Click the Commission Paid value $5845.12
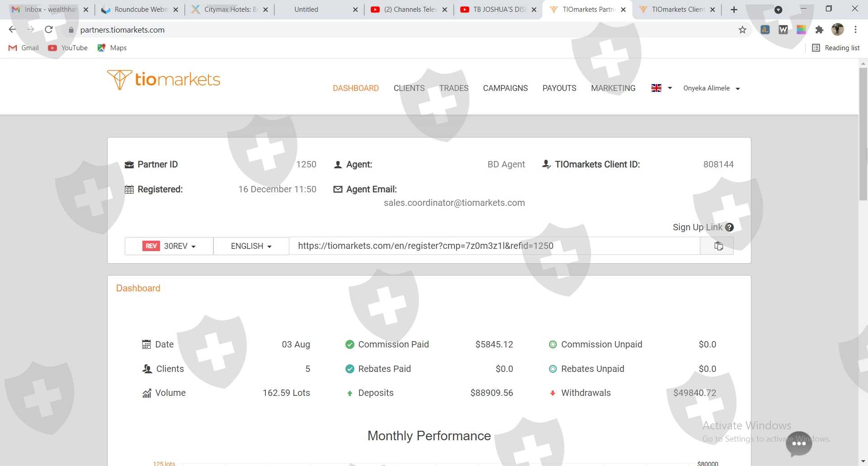The image size is (868, 466). pyautogui.click(x=494, y=345)
